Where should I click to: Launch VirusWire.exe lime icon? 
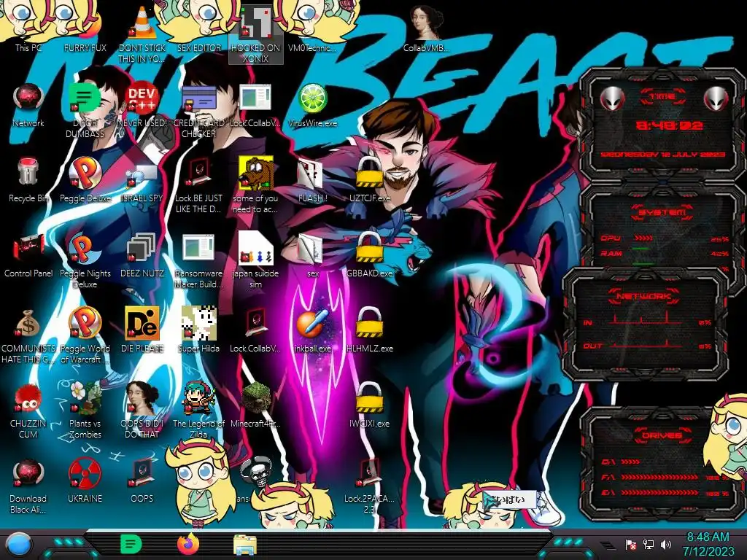tap(312, 105)
